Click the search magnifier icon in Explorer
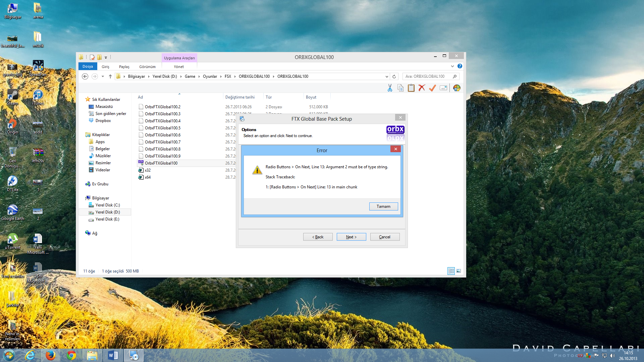The width and height of the screenshot is (644, 362). [x=454, y=76]
